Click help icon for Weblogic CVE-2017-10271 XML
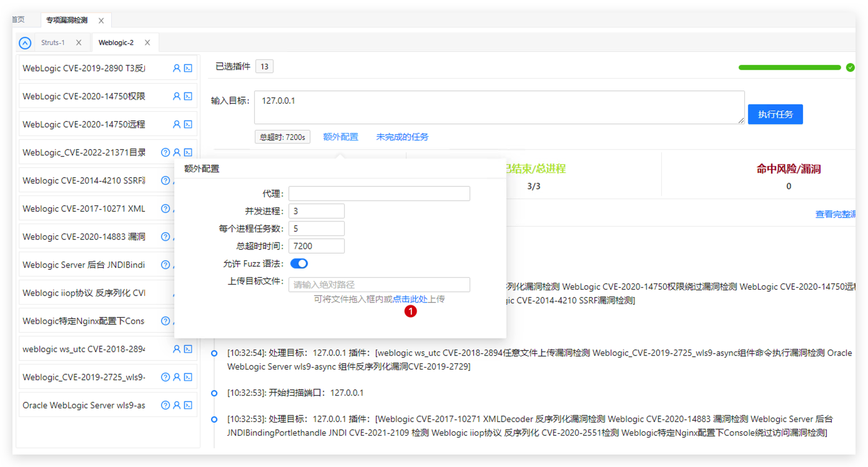 click(x=165, y=209)
